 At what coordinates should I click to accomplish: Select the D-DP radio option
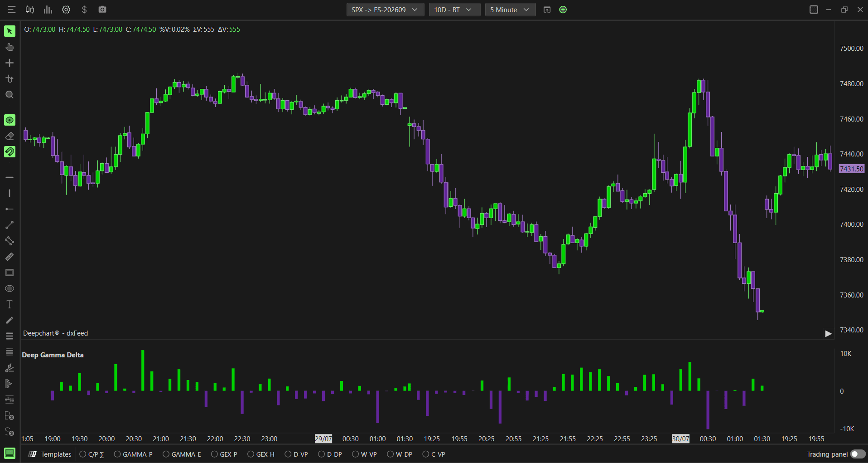pyautogui.click(x=330, y=454)
